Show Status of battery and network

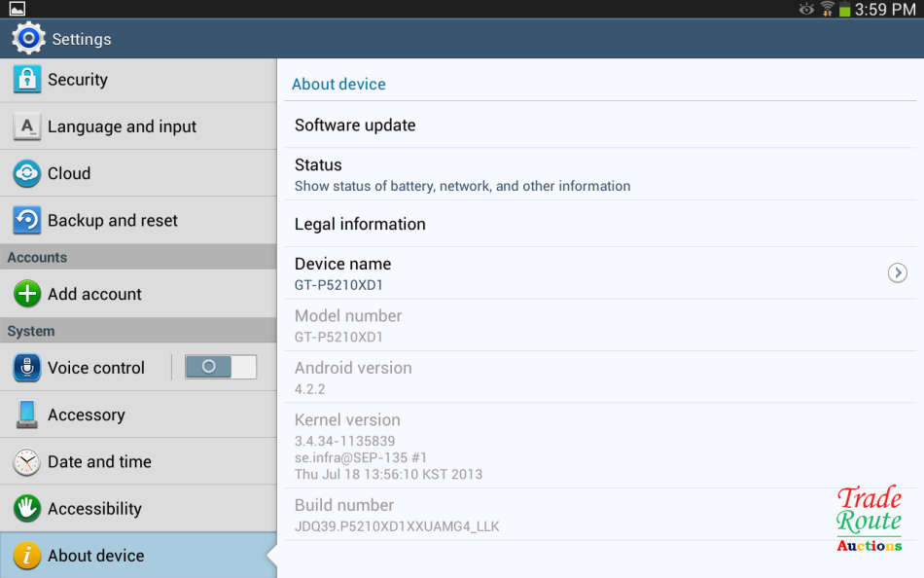click(x=462, y=174)
